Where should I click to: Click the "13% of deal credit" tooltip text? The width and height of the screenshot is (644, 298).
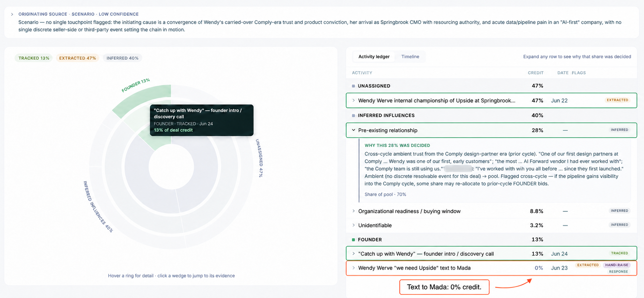173,130
